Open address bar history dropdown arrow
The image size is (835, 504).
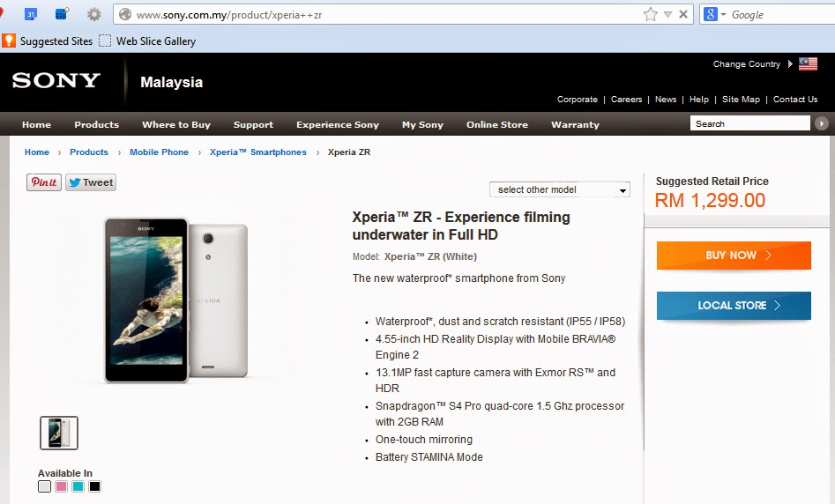(x=667, y=14)
